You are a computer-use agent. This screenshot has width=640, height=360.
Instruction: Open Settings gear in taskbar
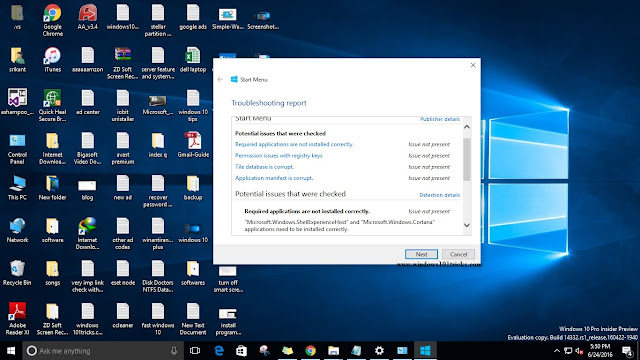click(379, 351)
